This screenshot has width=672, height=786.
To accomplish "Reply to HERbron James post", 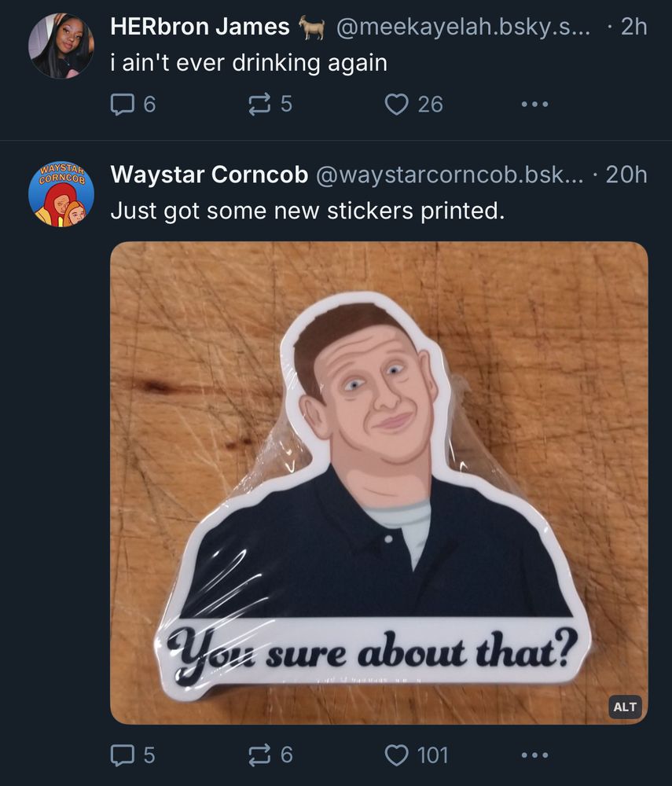I will [133, 105].
